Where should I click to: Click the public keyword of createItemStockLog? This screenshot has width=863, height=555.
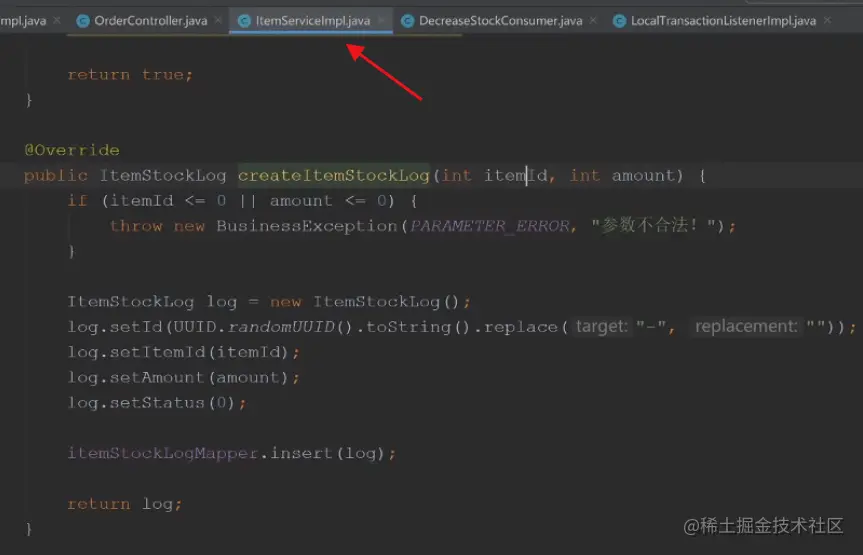(x=56, y=176)
